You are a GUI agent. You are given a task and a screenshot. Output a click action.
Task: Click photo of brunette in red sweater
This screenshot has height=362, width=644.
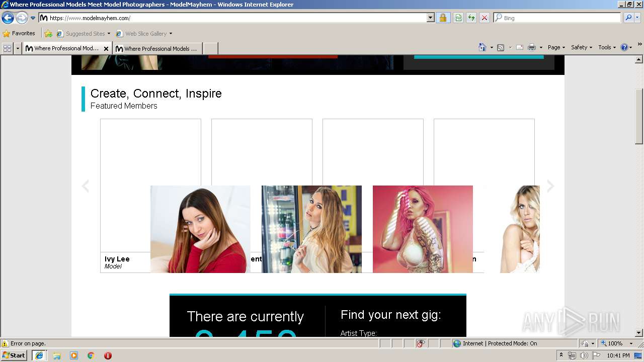coord(200,229)
